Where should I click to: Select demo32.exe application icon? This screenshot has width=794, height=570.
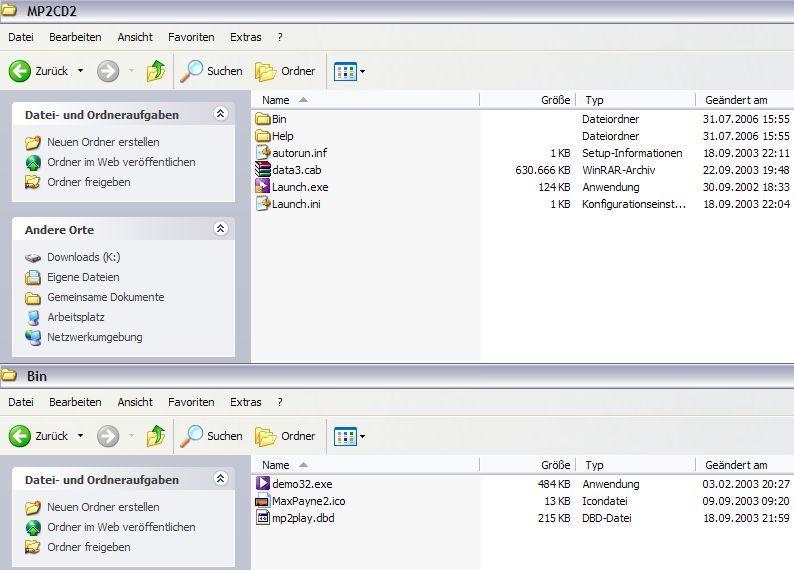click(263, 483)
